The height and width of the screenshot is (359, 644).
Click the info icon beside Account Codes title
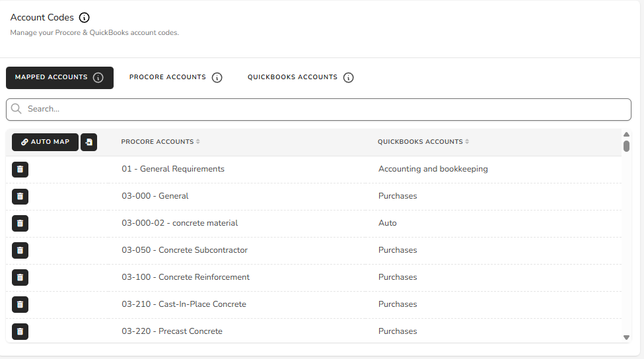tap(84, 18)
